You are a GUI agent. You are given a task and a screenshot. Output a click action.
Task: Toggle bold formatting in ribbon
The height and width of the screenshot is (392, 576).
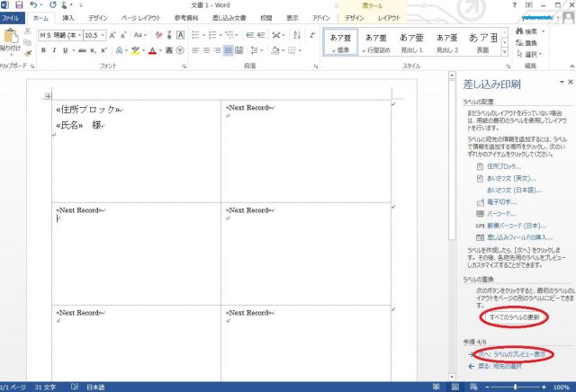(x=42, y=50)
